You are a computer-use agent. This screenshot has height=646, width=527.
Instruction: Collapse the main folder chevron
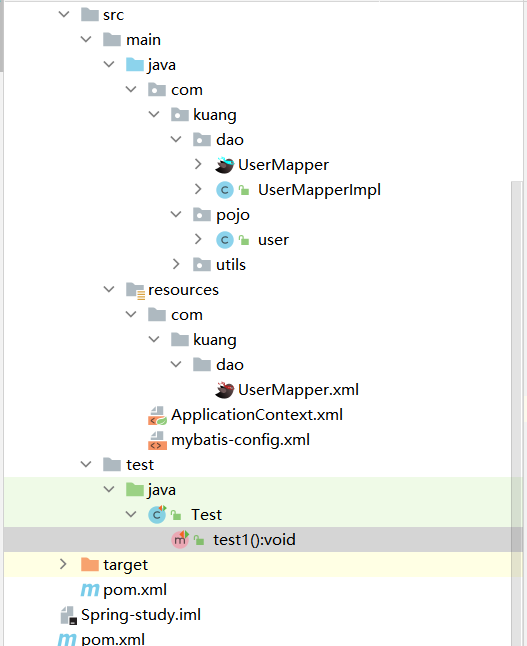pos(86,40)
